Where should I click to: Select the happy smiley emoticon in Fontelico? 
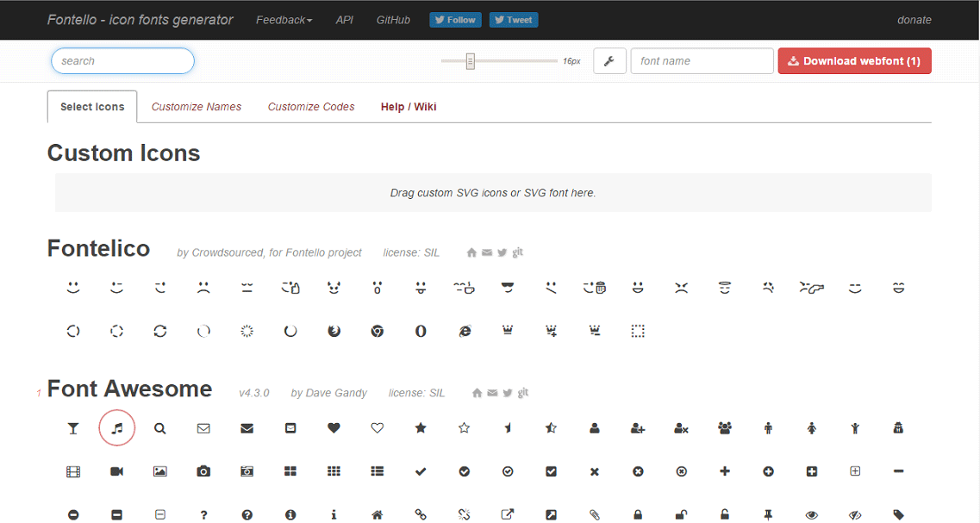pyautogui.click(x=73, y=288)
